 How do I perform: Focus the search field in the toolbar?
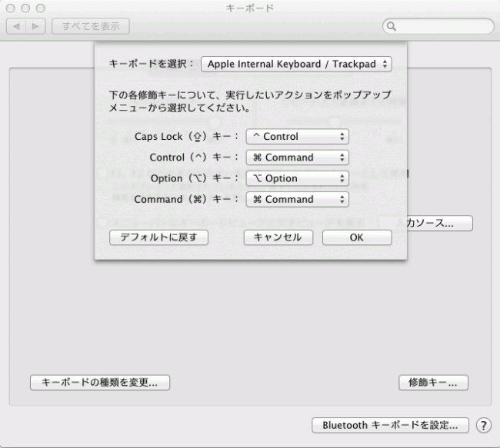click(x=438, y=26)
